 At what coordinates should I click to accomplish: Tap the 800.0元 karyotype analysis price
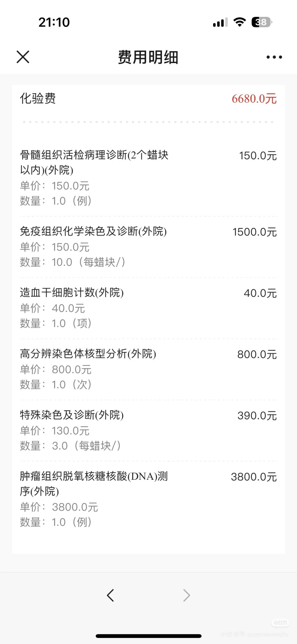pyautogui.click(x=257, y=354)
